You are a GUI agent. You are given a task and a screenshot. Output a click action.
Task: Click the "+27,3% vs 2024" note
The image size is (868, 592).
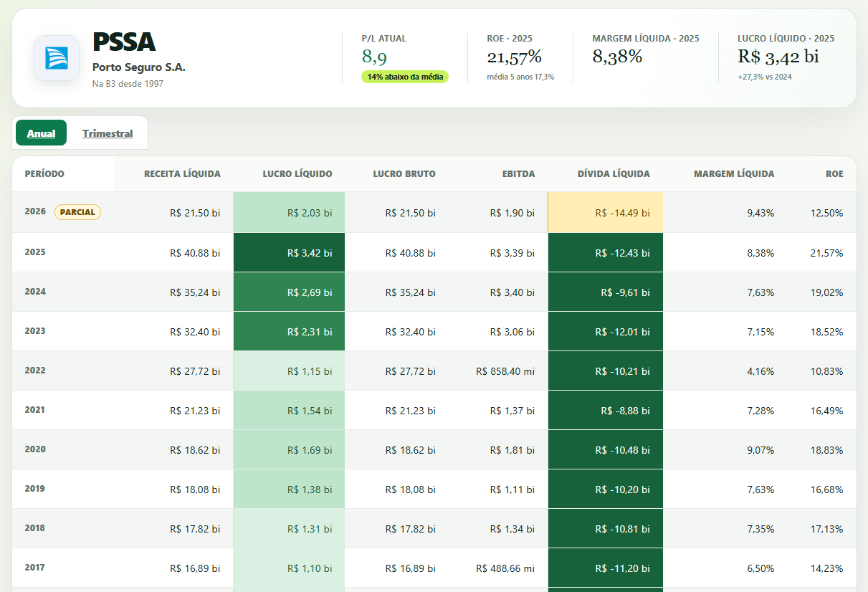click(765, 77)
